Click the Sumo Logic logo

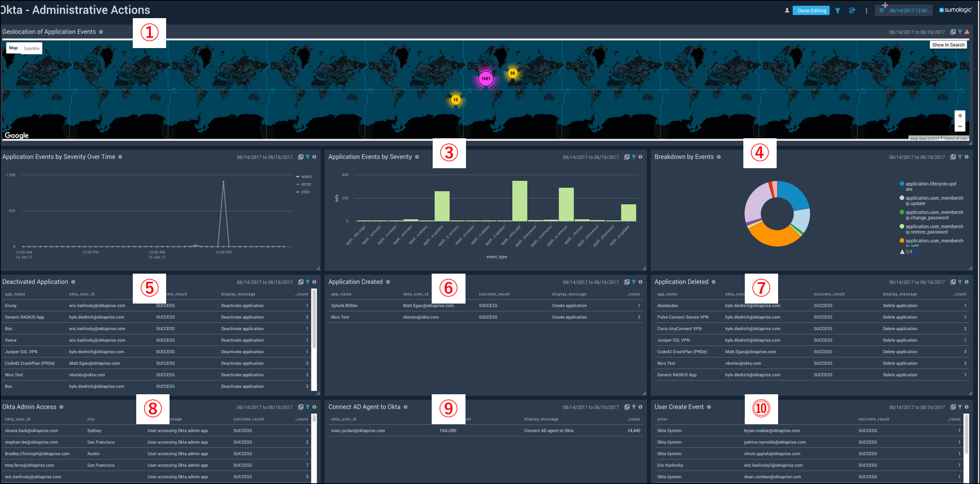955,10
